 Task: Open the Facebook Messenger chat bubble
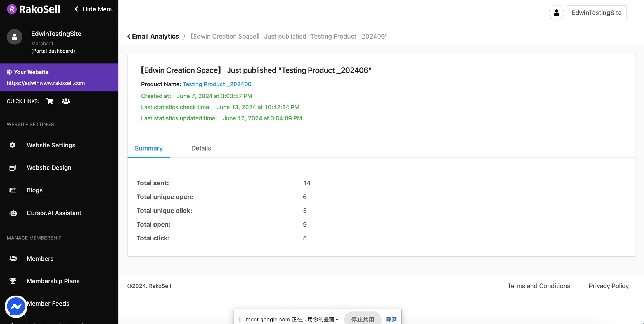tap(16, 306)
